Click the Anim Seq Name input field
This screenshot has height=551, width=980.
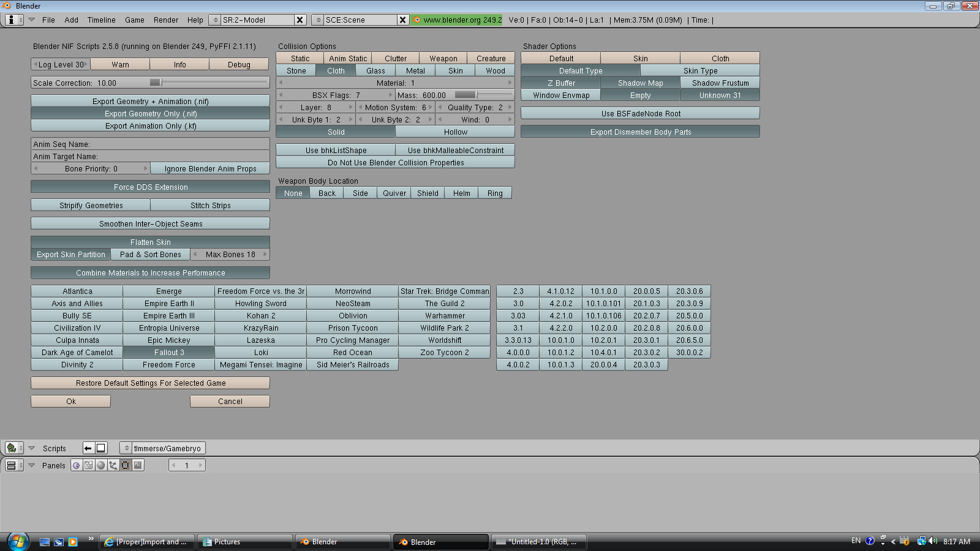pos(149,144)
